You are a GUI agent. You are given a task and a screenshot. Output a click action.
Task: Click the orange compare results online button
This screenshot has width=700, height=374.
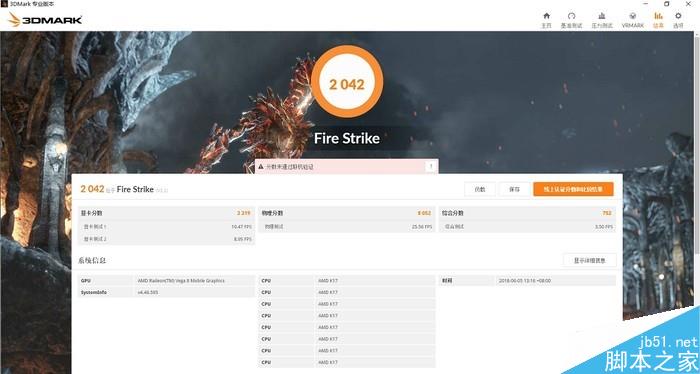[573, 189]
